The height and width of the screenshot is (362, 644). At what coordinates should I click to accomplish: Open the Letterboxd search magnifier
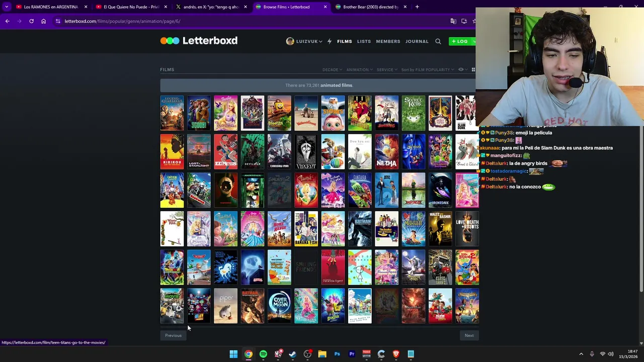point(438,41)
